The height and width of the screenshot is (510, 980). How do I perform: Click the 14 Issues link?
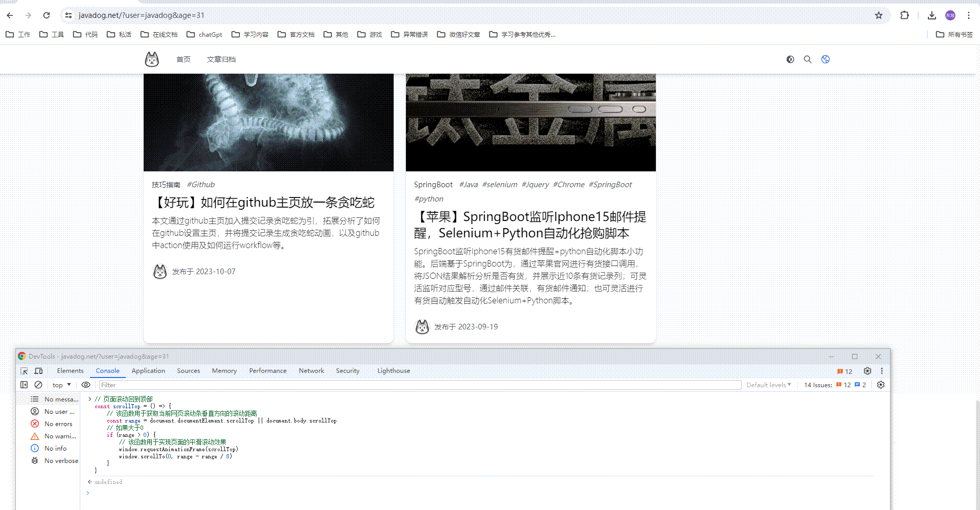[x=835, y=385]
